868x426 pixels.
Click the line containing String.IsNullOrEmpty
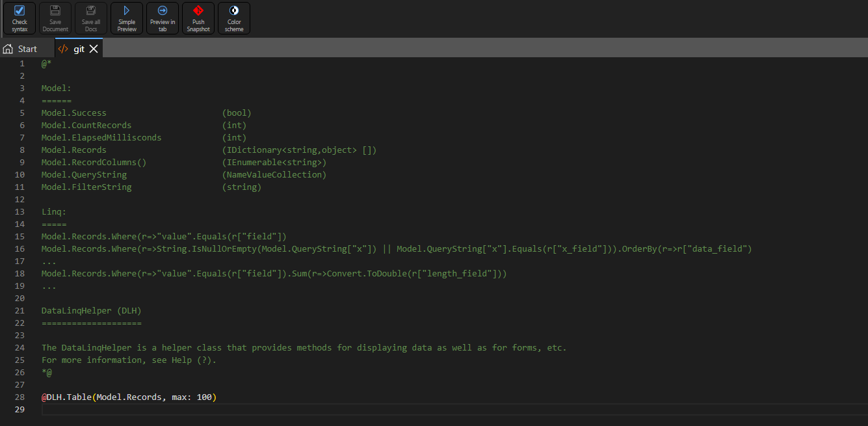pos(397,248)
